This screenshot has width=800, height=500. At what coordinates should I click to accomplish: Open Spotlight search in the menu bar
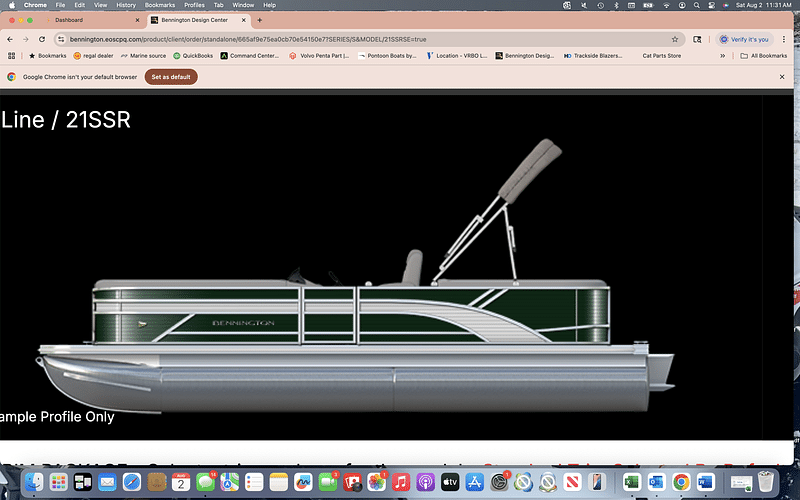(696, 5)
